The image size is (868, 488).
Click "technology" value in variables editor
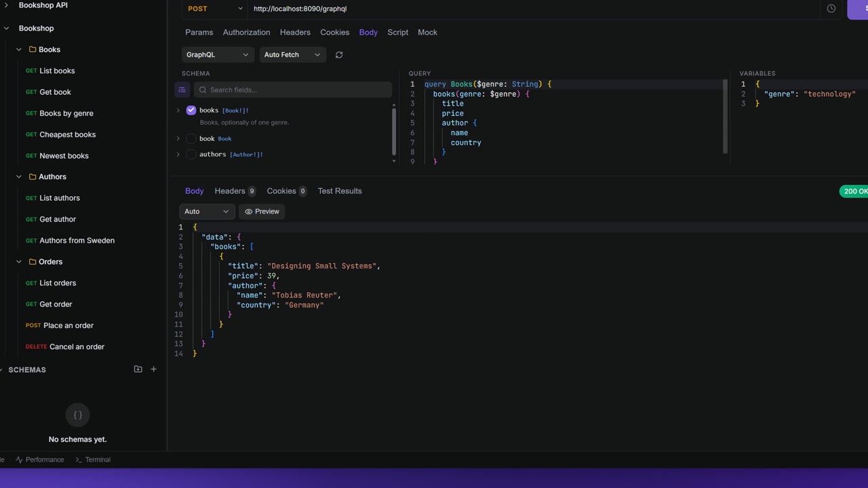(829, 94)
